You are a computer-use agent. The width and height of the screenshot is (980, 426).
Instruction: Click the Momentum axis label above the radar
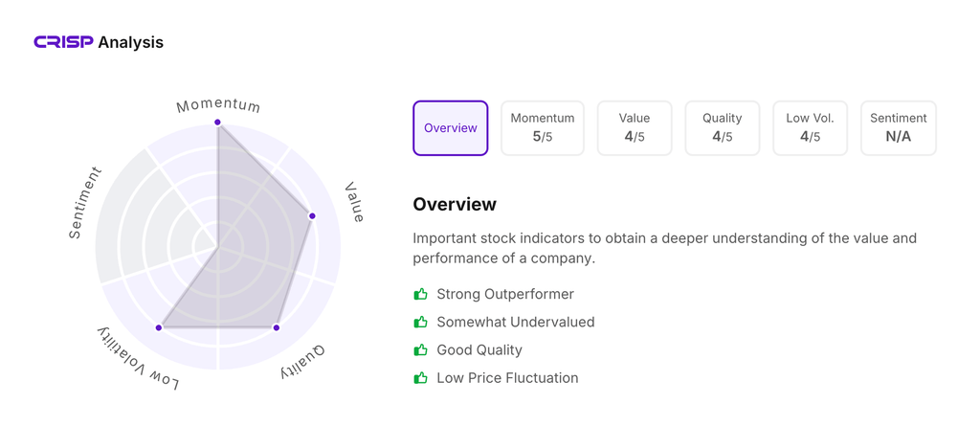[218, 104]
